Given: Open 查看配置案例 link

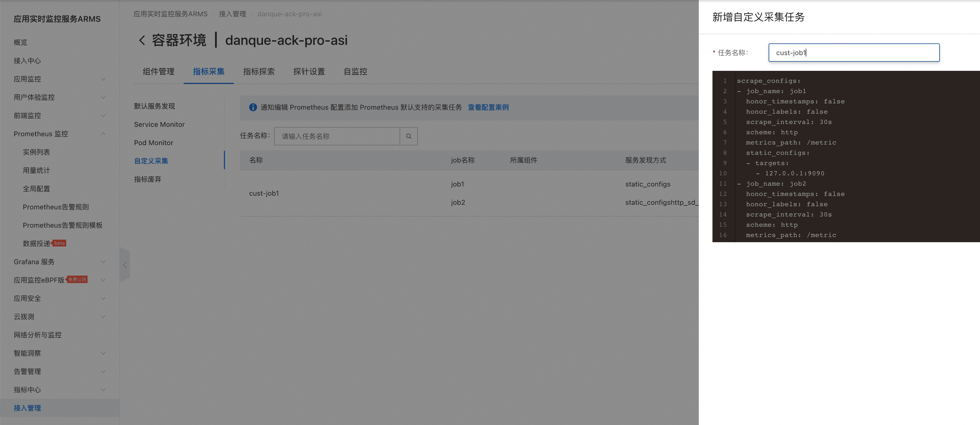Looking at the screenshot, I should (x=488, y=107).
